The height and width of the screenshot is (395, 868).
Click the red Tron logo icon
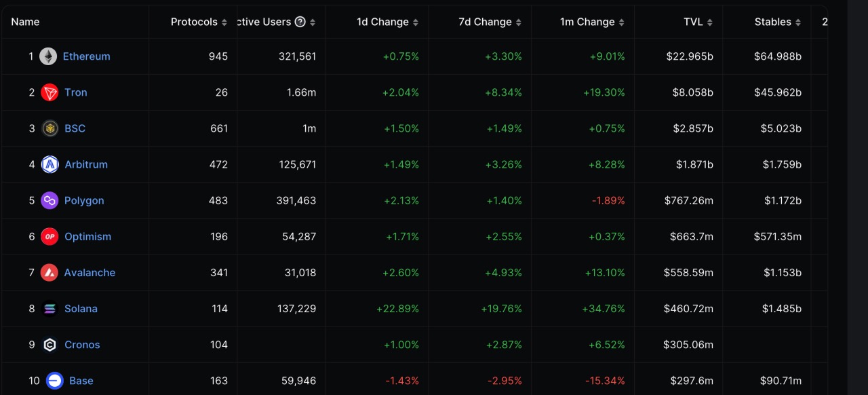click(x=50, y=92)
